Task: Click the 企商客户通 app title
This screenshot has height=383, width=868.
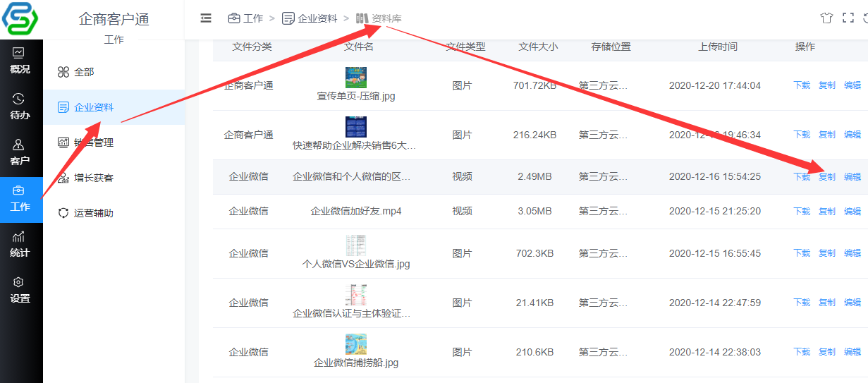Action: point(114,19)
